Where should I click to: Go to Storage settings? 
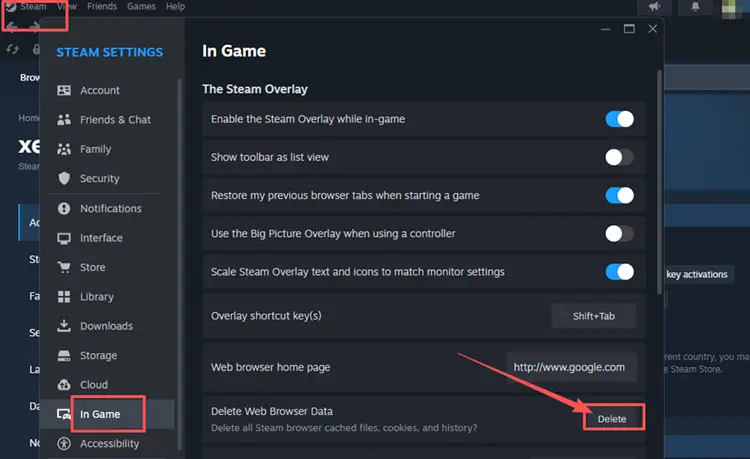point(98,356)
